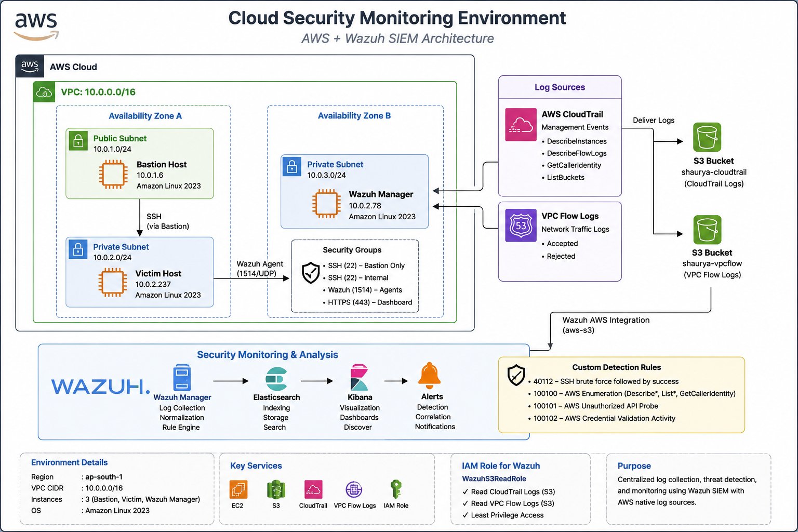Select the pink AWS CloudTrail icon in Log Sources
The image size is (798, 532).
[x=521, y=125]
